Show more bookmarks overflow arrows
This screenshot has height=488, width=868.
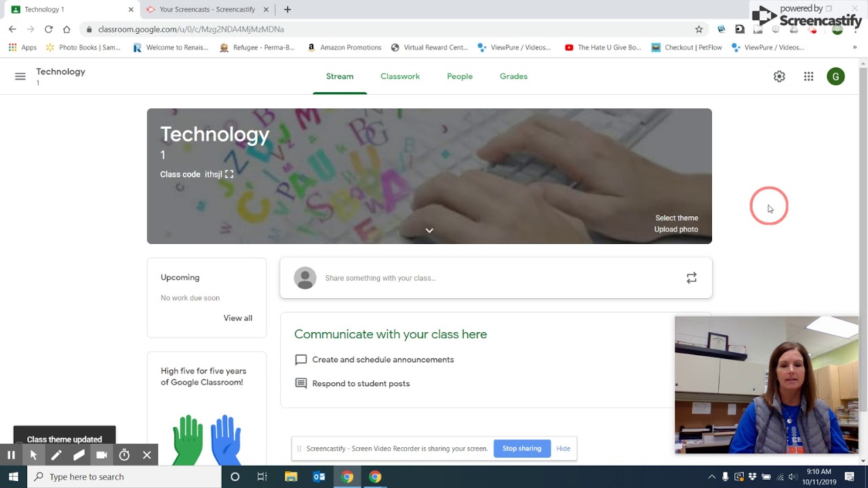pos(854,47)
